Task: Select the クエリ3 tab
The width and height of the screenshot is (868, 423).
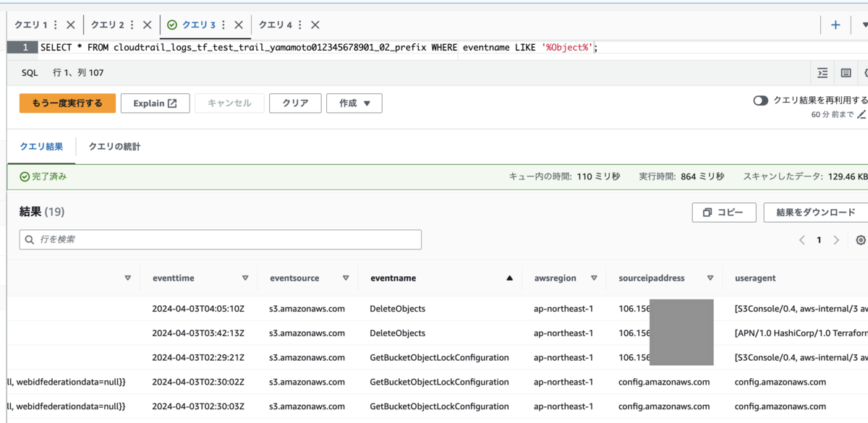Action: [x=199, y=25]
